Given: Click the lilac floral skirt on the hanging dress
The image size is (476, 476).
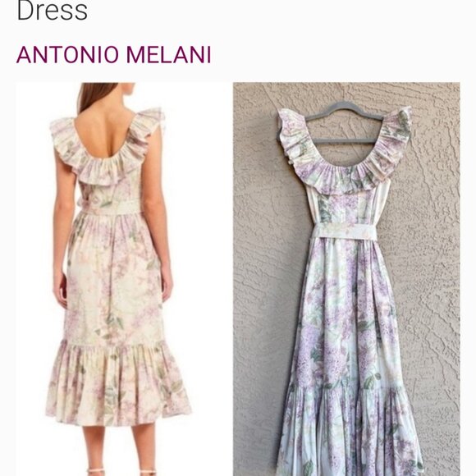Looking at the screenshot, I should pos(346,313).
